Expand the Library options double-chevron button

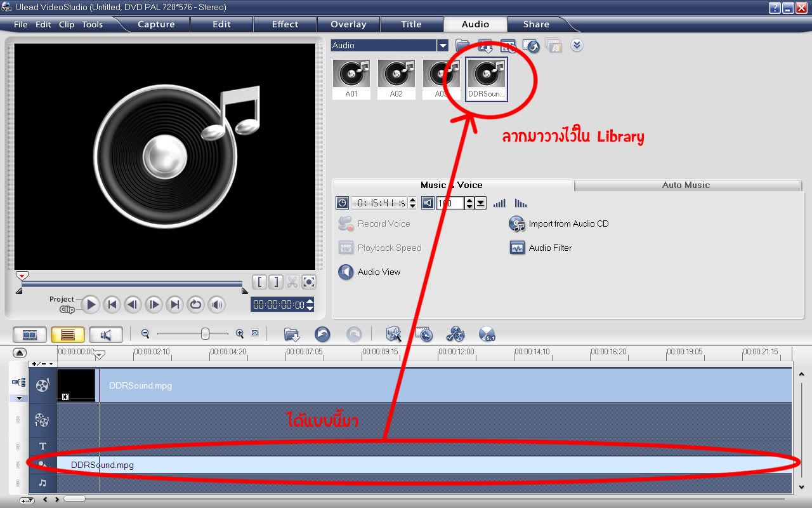(576, 46)
